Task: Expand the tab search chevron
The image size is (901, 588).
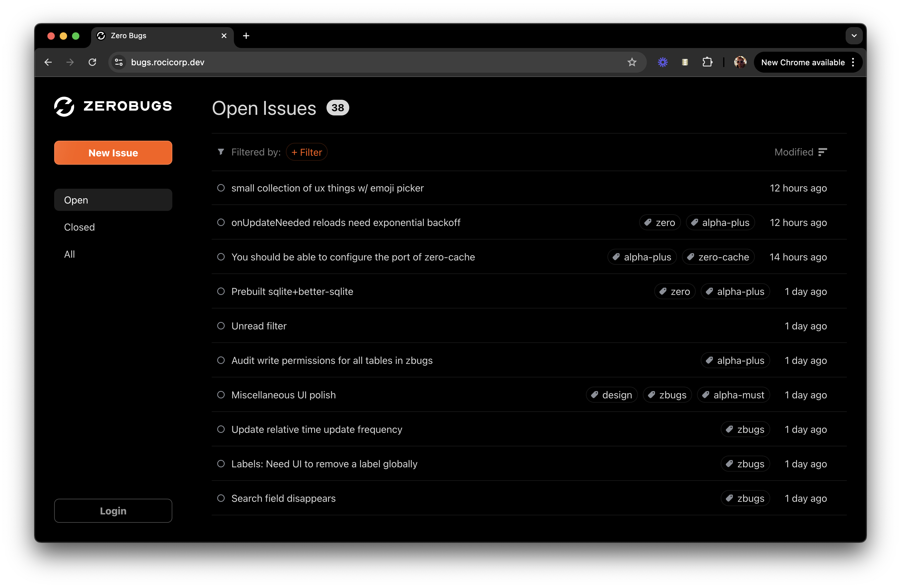Action: click(854, 36)
